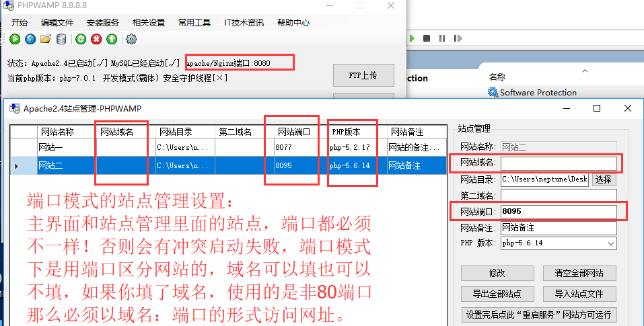Click the PHP版本 column header
The width and height of the screenshot is (644, 326).
pyautogui.click(x=357, y=132)
